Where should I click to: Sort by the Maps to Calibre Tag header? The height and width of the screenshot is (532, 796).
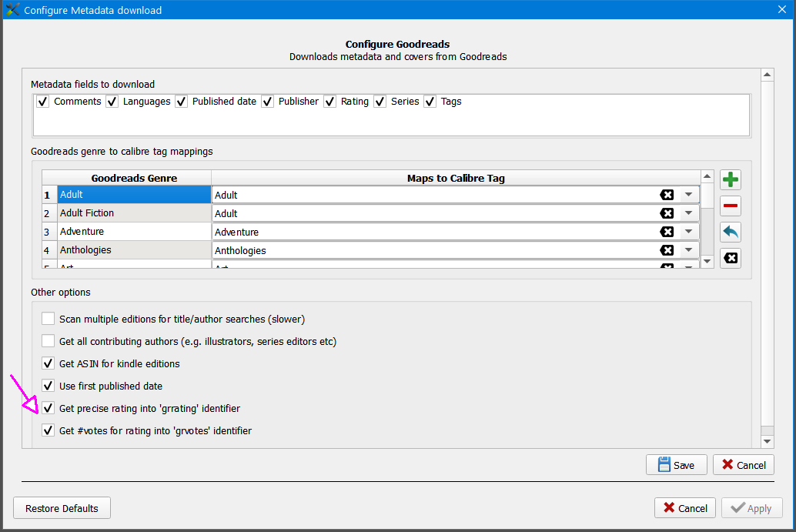point(456,178)
